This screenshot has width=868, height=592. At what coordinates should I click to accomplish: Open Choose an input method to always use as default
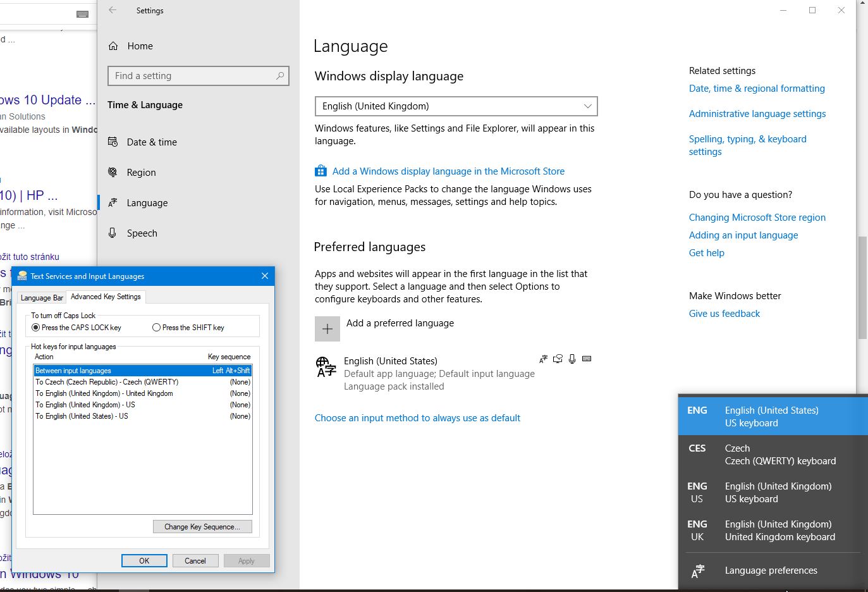click(x=417, y=418)
